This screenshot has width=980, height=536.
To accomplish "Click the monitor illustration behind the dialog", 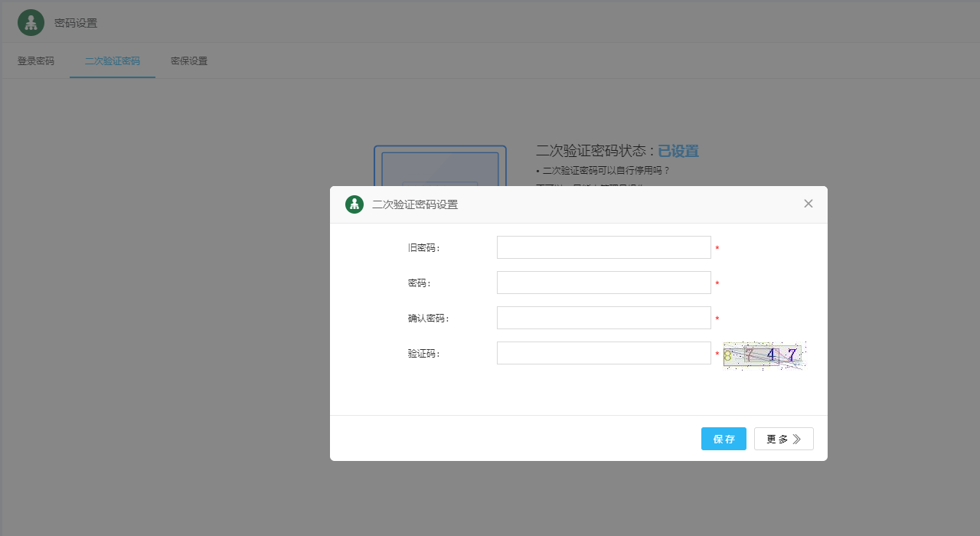I will [x=439, y=165].
